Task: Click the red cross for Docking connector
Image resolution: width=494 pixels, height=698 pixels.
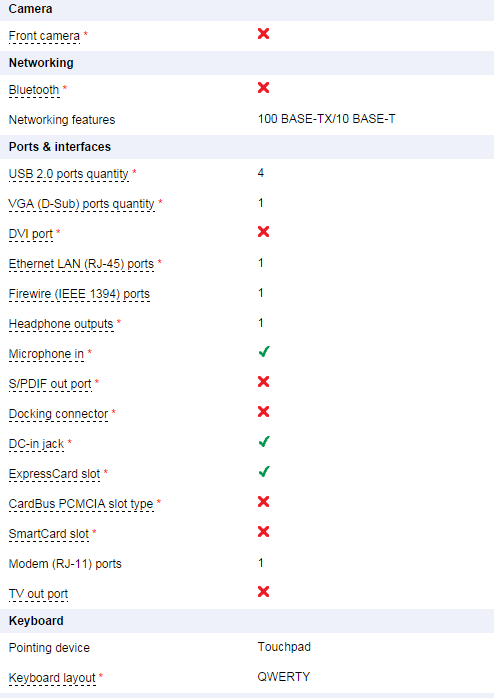Action: pyautogui.click(x=263, y=412)
